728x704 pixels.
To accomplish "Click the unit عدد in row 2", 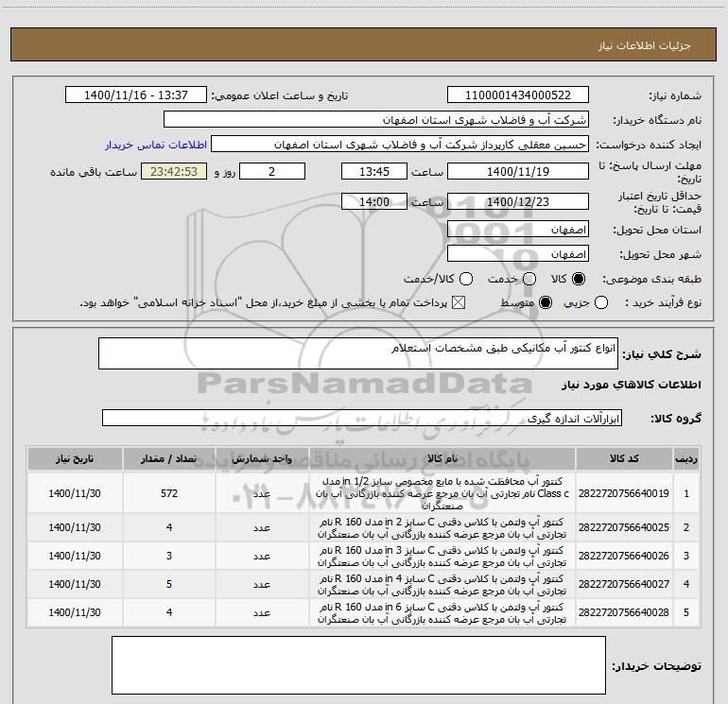I will click(x=262, y=528).
